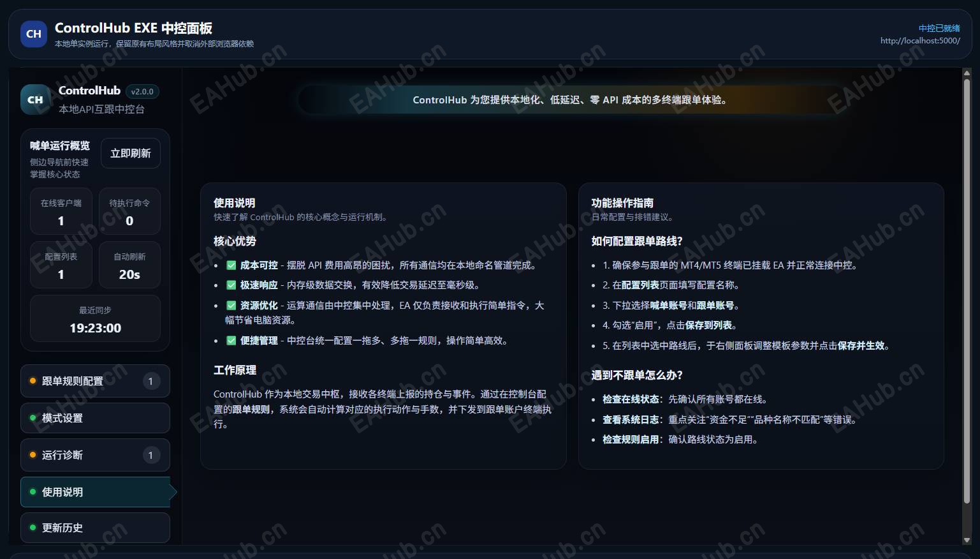Click the scrollbar up arrow
The height and width of the screenshot is (559, 980).
coord(967,73)
